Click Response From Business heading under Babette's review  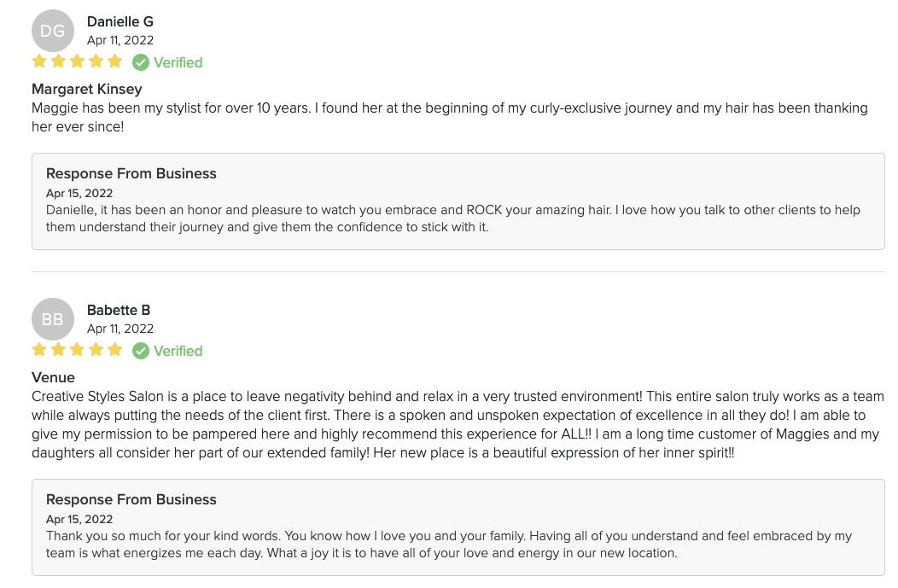[x=131, y=499]
